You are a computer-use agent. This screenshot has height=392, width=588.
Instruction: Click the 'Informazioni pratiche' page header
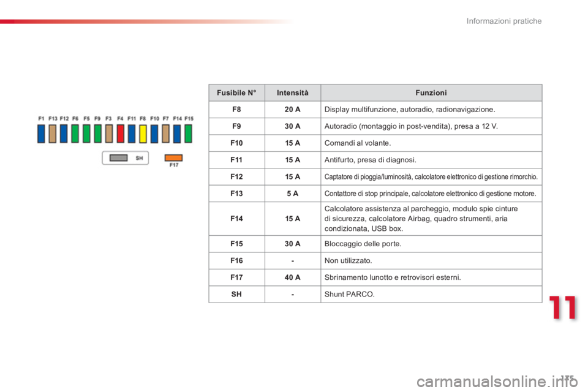504,21
